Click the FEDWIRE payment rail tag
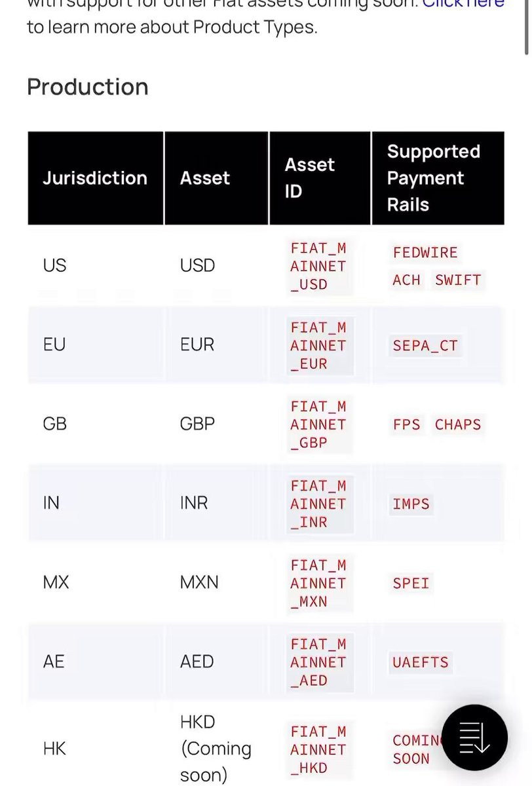The height and width of the screenshot is (786, 532). (x=425, y=253)
